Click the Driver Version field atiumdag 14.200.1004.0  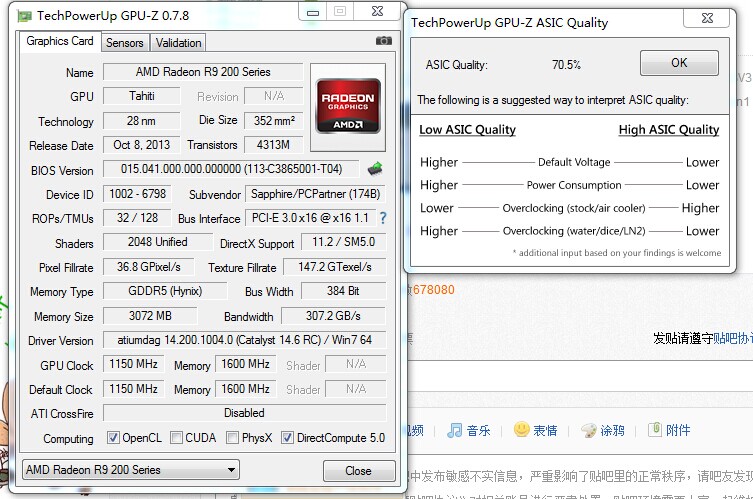pos(245,340)
